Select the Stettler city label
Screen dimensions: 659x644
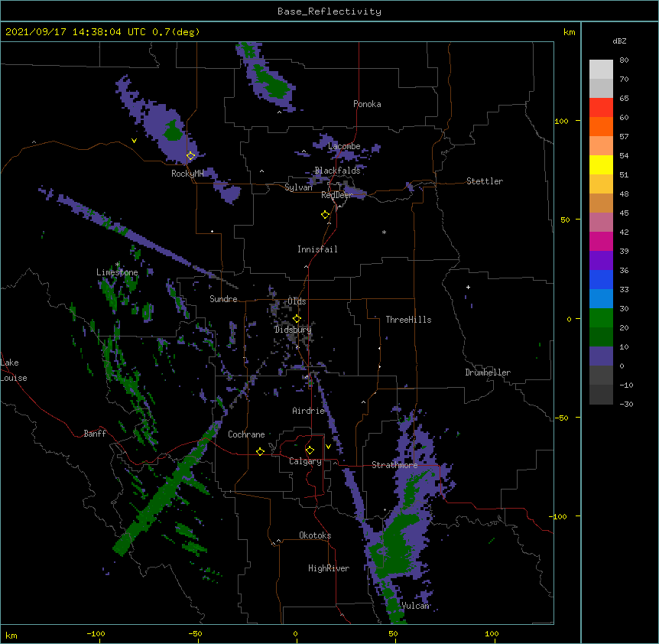click(485, 181)
